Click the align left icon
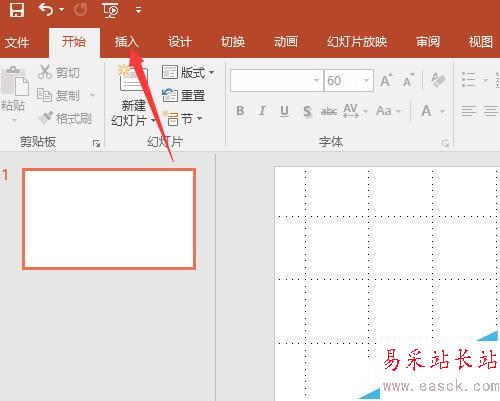This screenshot has height=401, width=500. tap(468, 111)
